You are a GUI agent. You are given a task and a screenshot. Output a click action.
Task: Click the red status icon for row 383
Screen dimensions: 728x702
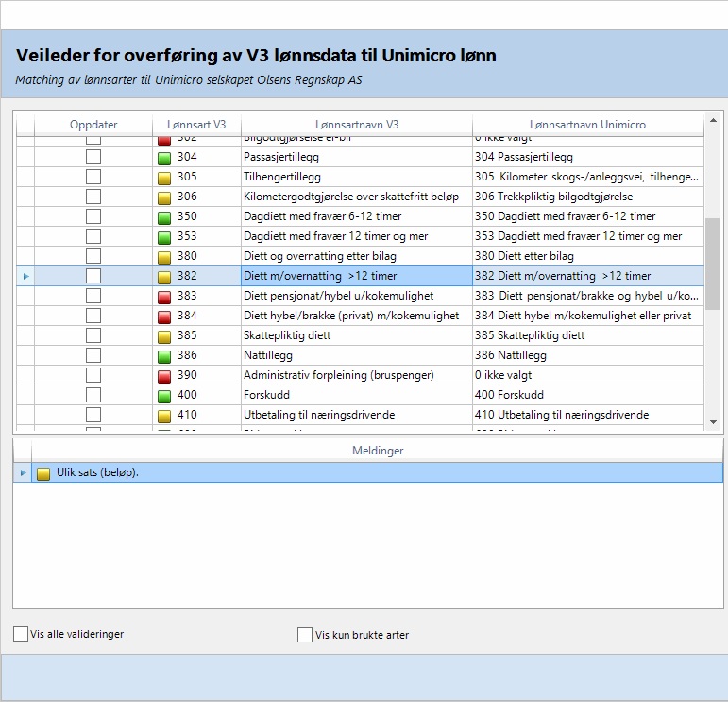tap(164, 297)
